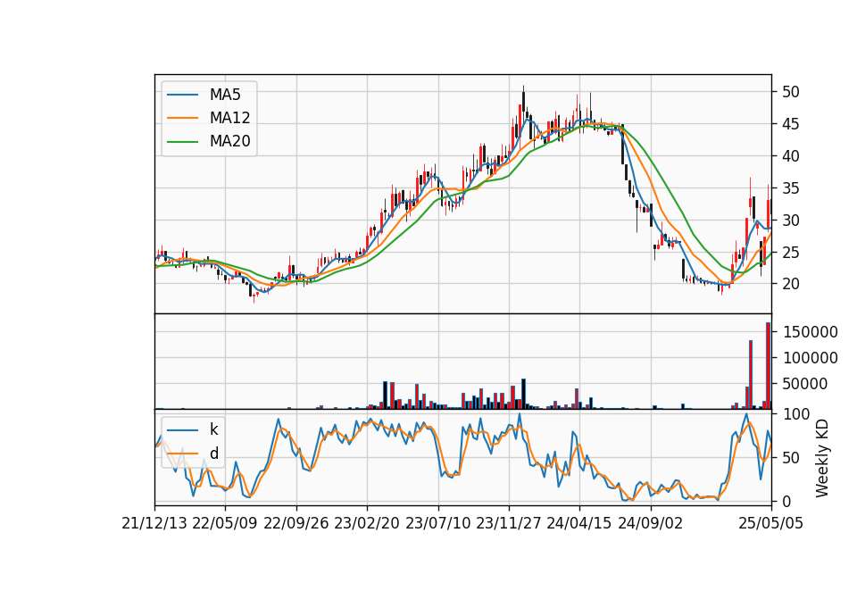Click the 25/05/05 date tick label
This screenshot has width=857, height=616.
771,523
